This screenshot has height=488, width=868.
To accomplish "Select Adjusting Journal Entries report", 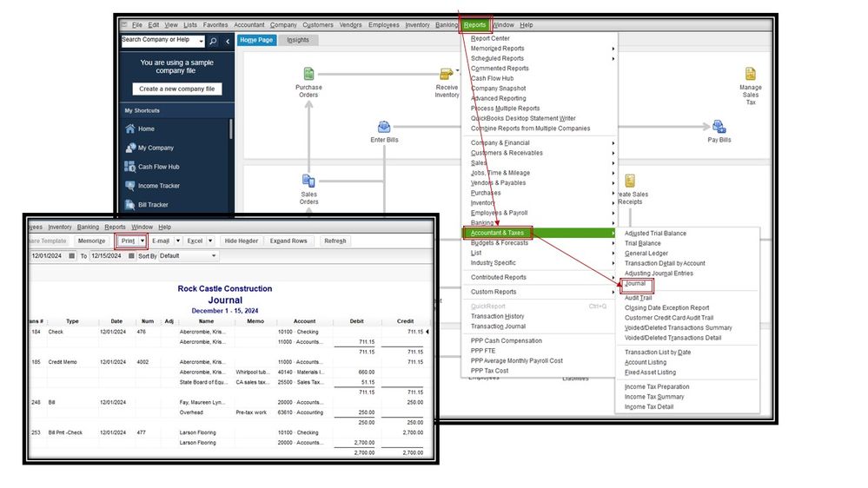I will pyautogui.click(x=659, y=274).
